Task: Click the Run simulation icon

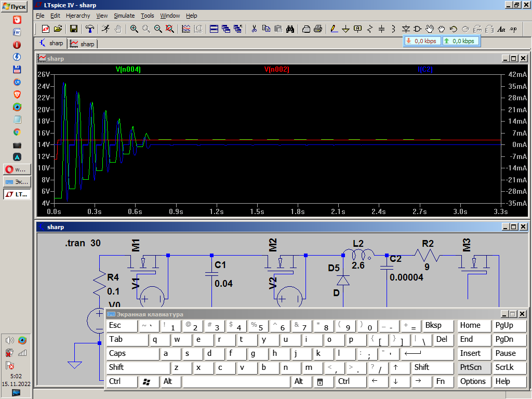Action: click(x=105, y=29)
